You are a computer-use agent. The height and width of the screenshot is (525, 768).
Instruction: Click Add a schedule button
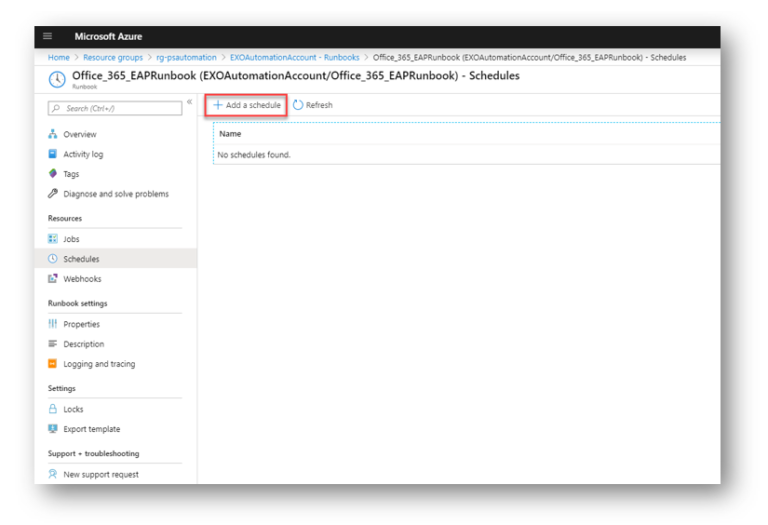coord(246,105)
